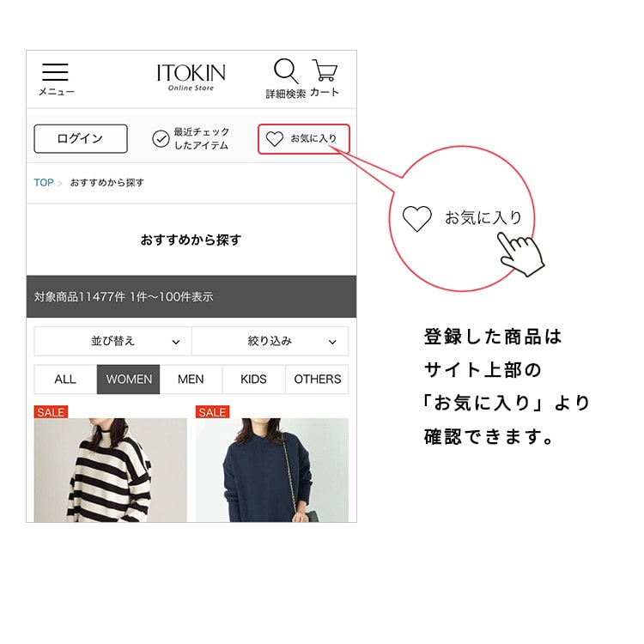Image resolution: width=644 pixels, height=644 pixels.
Task: Open the navy sweater product thumbnail
Action: [272, 470]
